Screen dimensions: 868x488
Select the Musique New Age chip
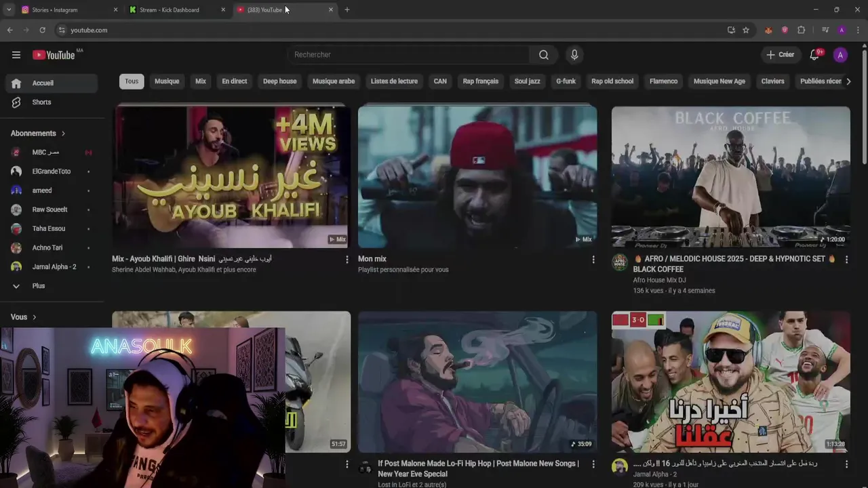tap(719, 81)
